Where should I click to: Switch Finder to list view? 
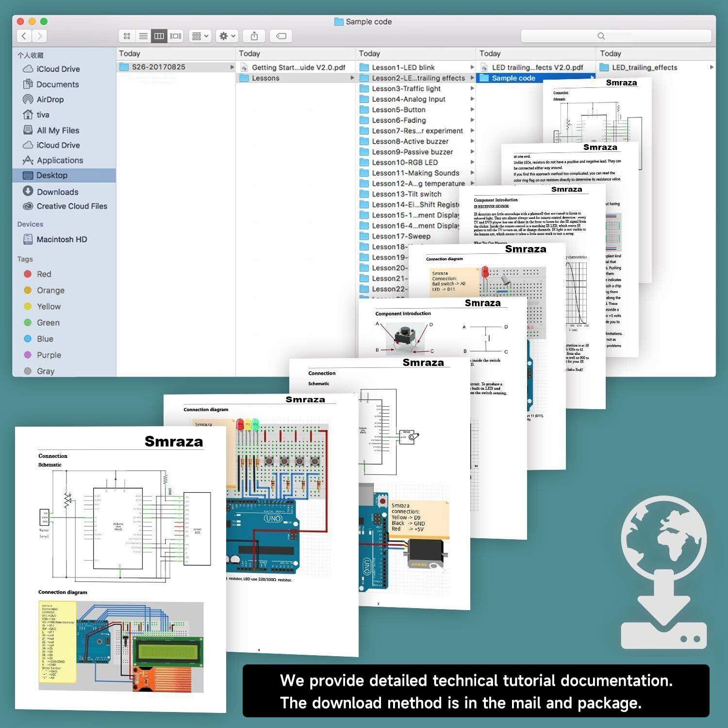pyautogui.click(x=143, y=36)
